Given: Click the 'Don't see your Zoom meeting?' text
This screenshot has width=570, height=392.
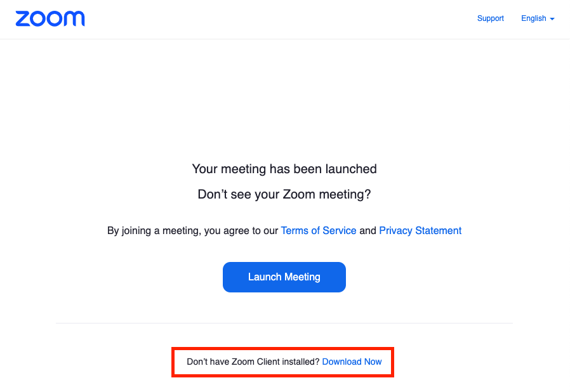Looking at the screenshot, I should point(284,195).
